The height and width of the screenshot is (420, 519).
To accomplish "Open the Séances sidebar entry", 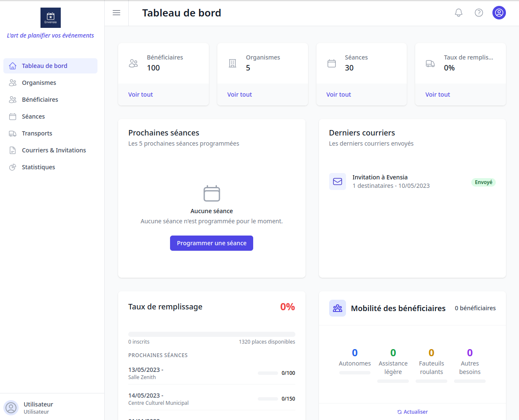I will click(34, 116).
